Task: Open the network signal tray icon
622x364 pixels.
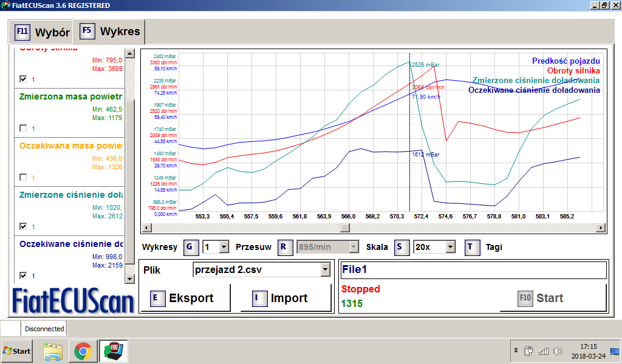Action: (544, 351)
